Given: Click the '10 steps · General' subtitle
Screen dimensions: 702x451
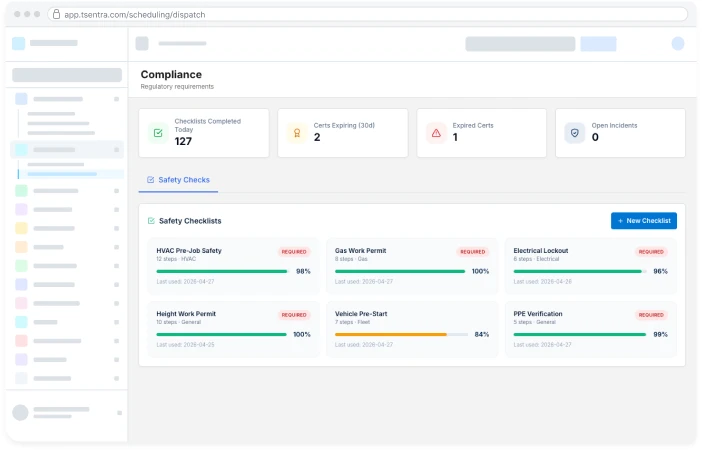Looking at the screenshot, I should click(x=179, y=322).
